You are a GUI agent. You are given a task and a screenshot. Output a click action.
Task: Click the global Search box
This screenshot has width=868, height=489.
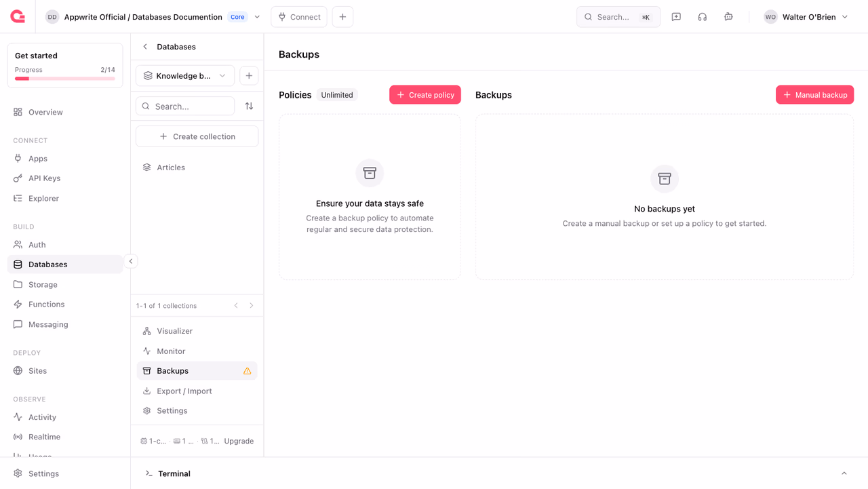618,17
